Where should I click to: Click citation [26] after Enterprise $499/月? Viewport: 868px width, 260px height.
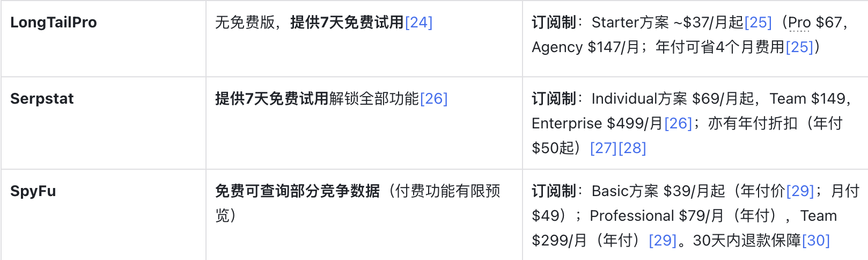[678, 124]
